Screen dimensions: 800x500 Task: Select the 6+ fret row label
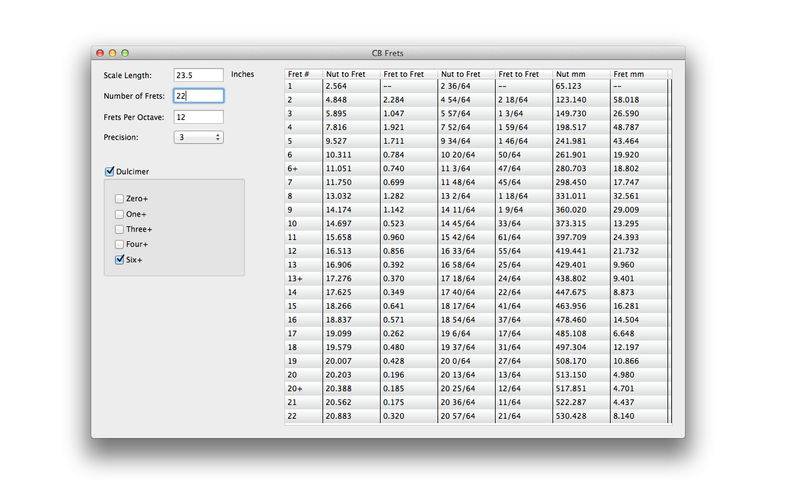304,169
